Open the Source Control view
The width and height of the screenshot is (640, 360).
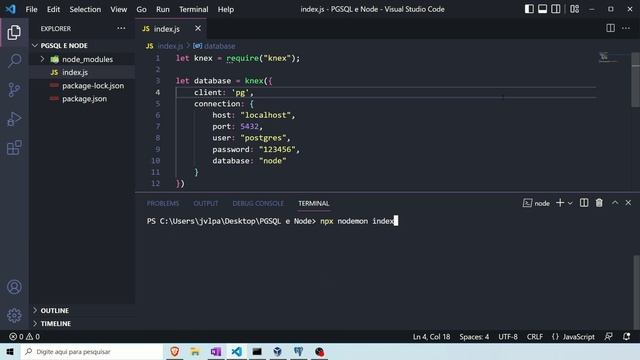[14, 90]
